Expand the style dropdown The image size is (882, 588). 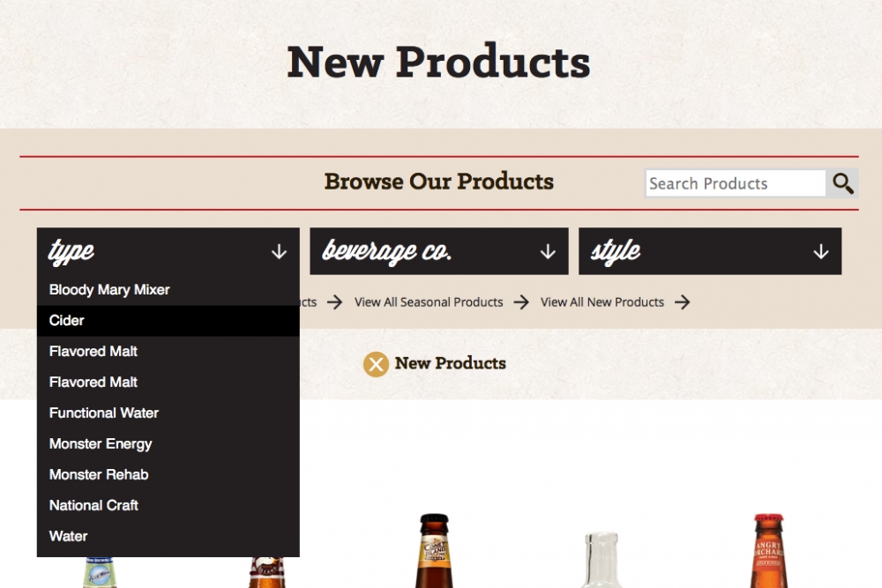[x=710, y=251]
